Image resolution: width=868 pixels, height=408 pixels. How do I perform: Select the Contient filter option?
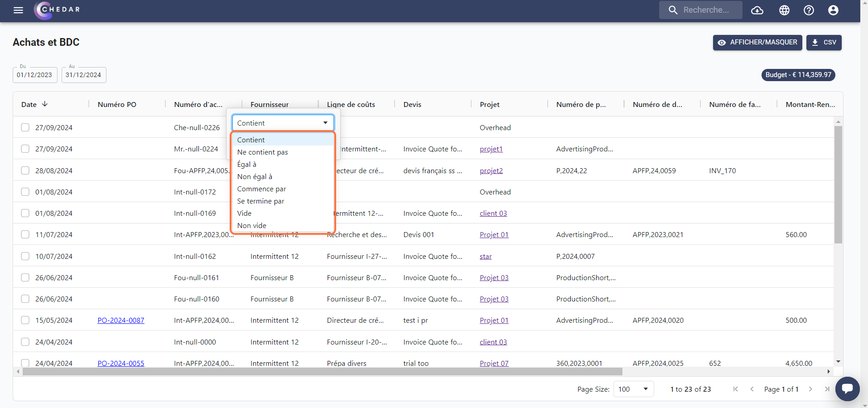(283, 140)
